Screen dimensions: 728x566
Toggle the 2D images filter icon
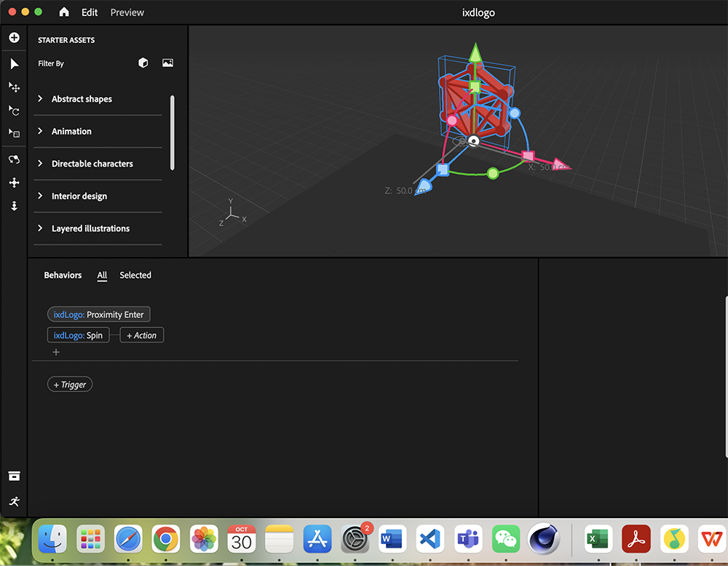pyautogui.click(x=167, y=63)
